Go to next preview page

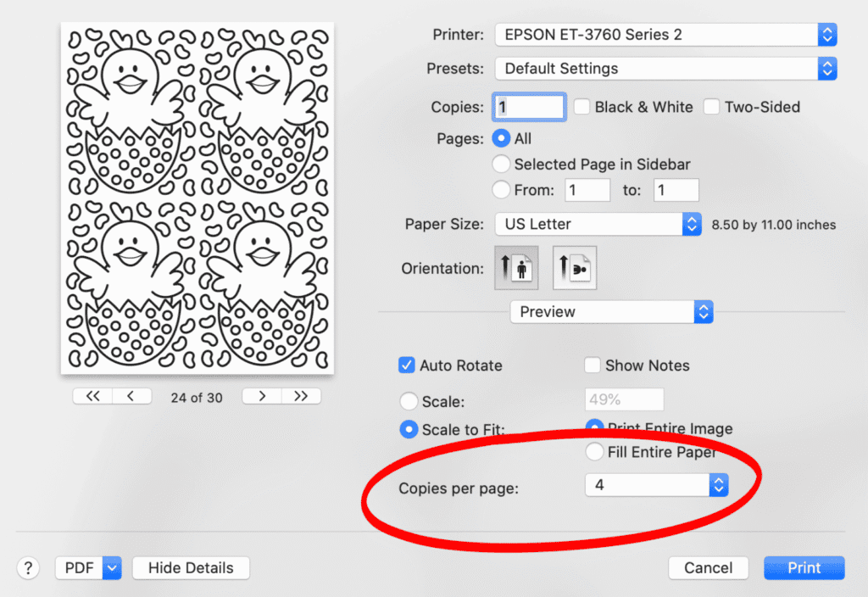(262, 396)
